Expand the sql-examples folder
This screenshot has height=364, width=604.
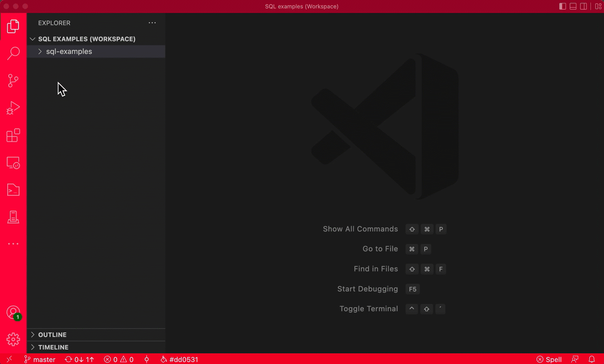coord(96,52)
